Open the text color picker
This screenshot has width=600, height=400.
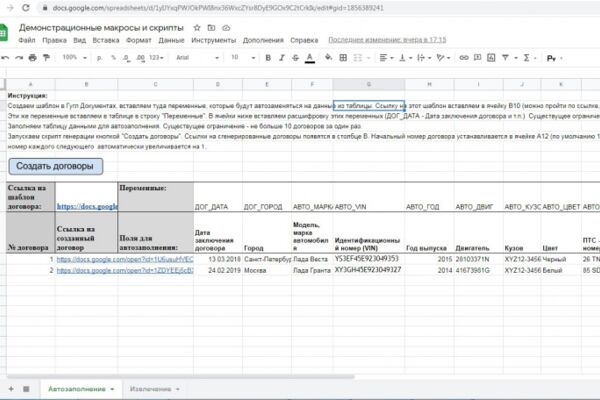(310, 58)
